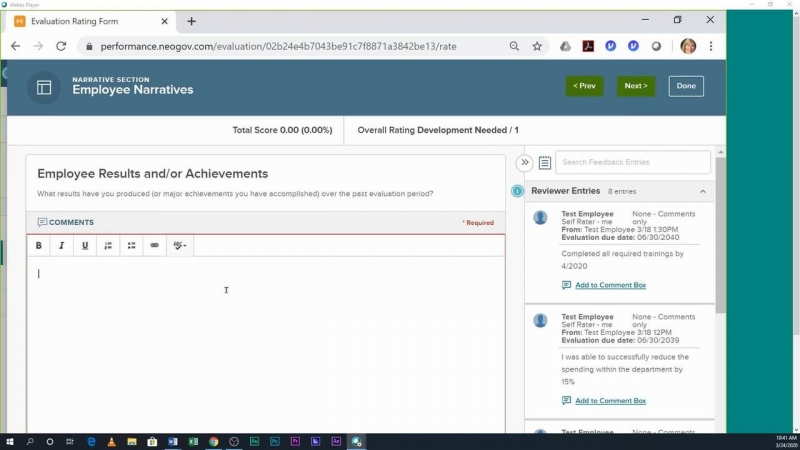Go to previous section with Prev button
Image resolution: width=800 pixels, height=450 pixels.
(x=584, y=86)
